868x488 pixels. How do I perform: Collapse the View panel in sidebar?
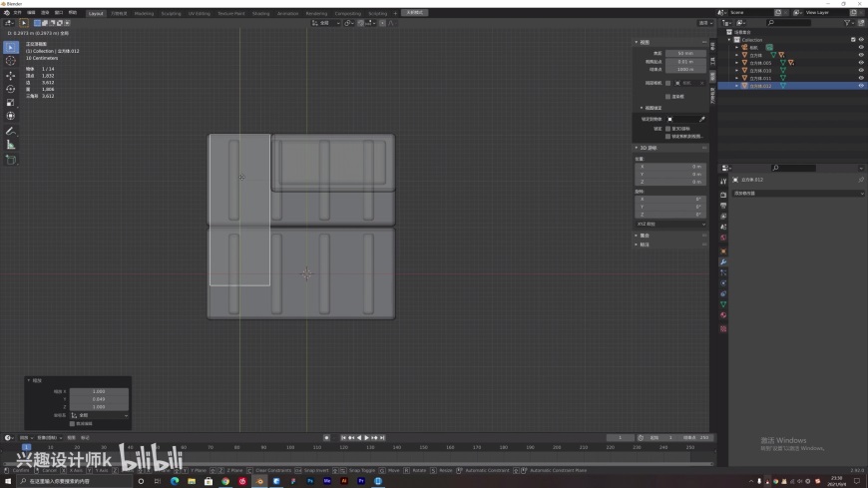637,42
